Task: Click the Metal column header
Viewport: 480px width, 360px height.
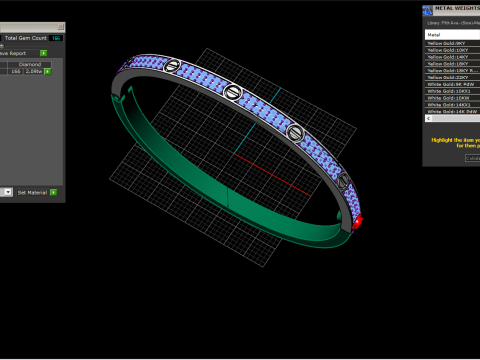Action: (452, 35)
